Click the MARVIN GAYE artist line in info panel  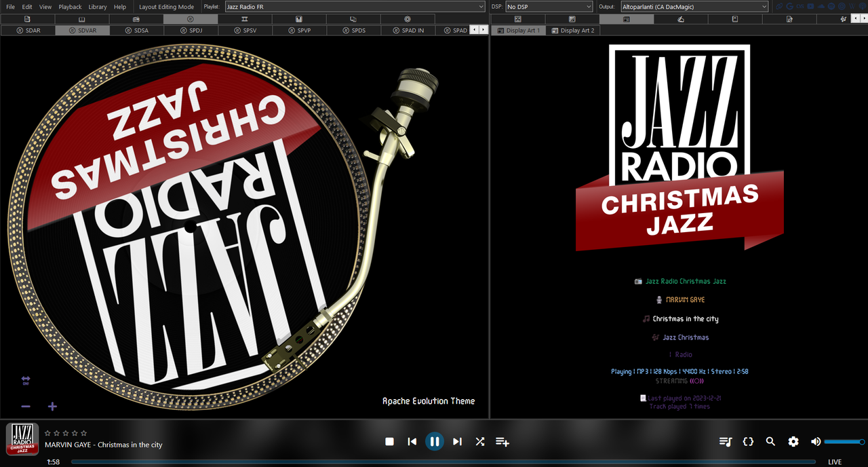[x=685, y=299]
